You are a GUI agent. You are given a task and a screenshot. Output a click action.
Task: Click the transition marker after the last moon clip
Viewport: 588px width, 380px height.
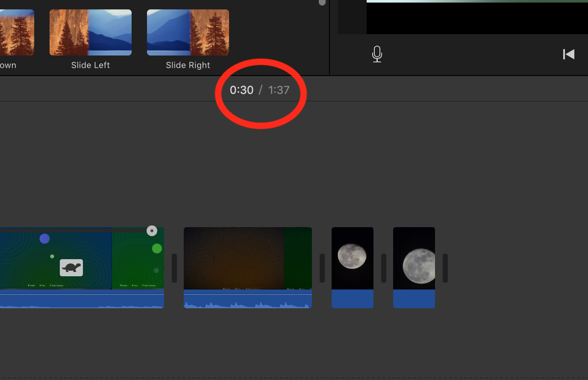coord(445,268)
